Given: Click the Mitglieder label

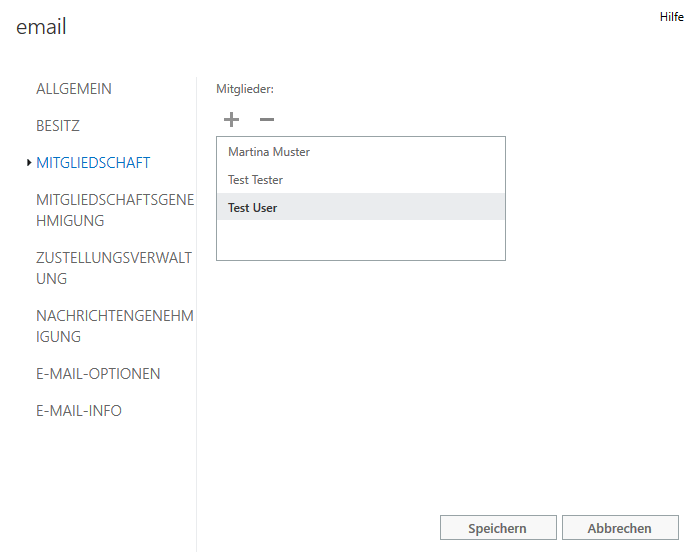Looking at the screenshot, I should tap(245, 89).
